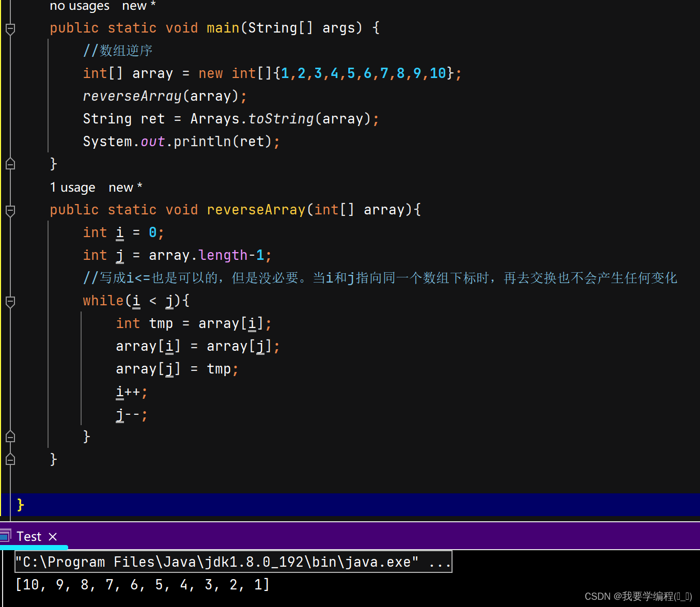Collapse the reverseArray method fold marker
Screen dimensions: 700x607
[x=10, y=210]
